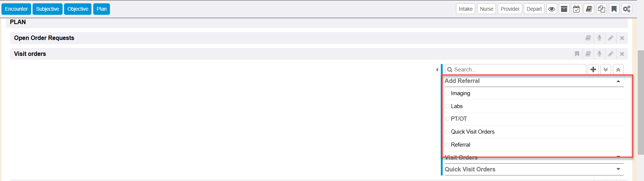
Task: Expand the Quick Visit Orders section
Action: click(618, 169)
